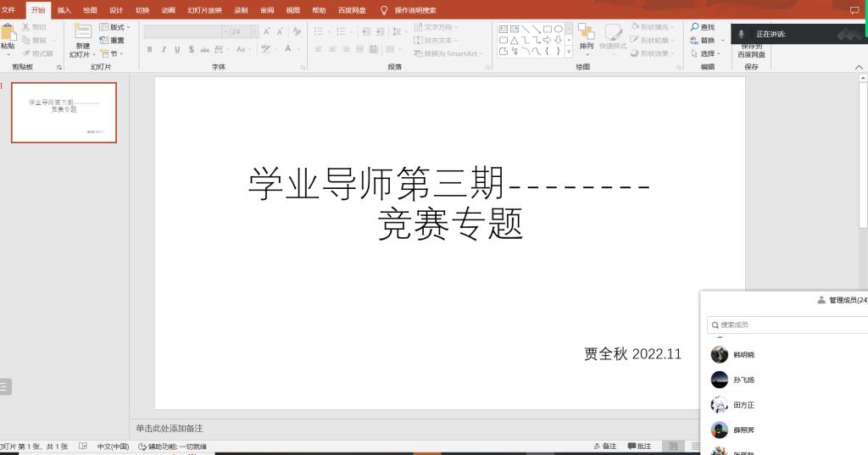Select the Right Arrow shape in gallery
Screen dimensions: 868x455
click(x=548, y=40)
